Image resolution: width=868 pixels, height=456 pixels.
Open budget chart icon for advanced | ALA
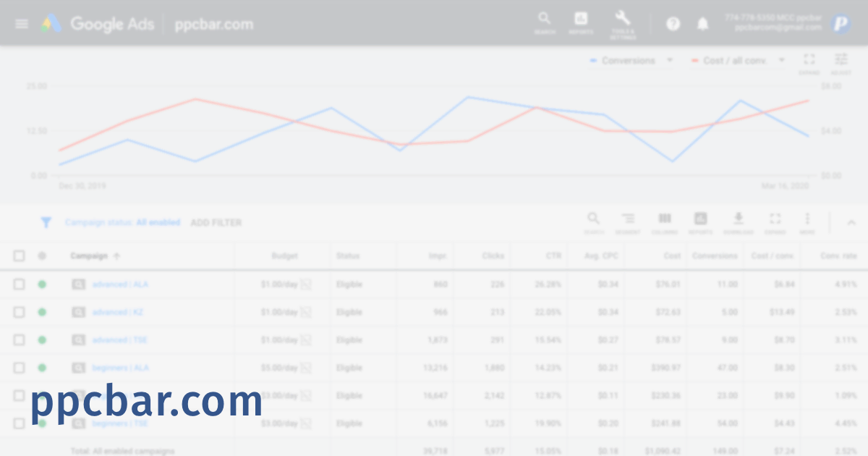(306, 284)
